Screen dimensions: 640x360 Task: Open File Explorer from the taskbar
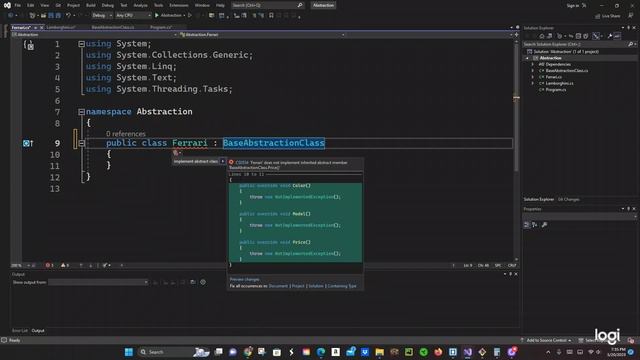380,352
